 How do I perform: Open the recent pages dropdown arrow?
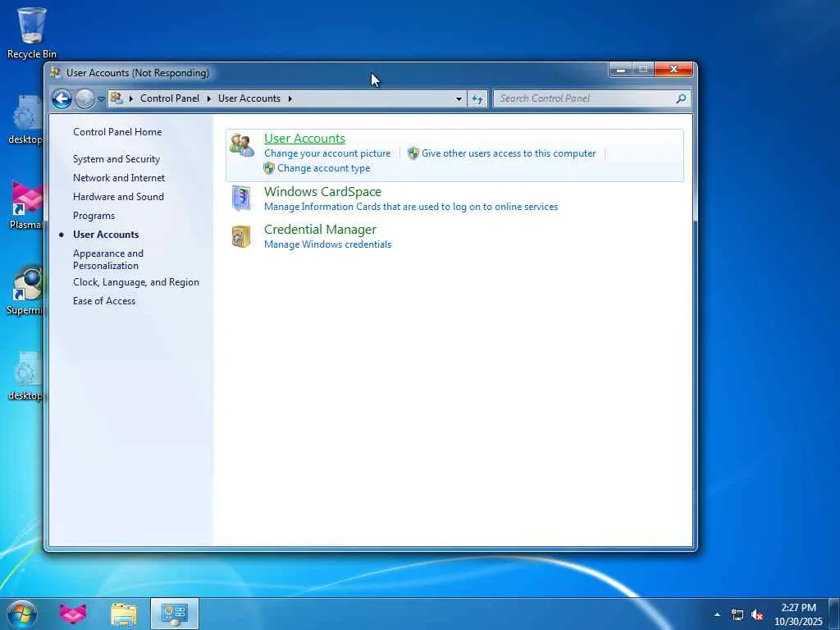click(101, 99)
